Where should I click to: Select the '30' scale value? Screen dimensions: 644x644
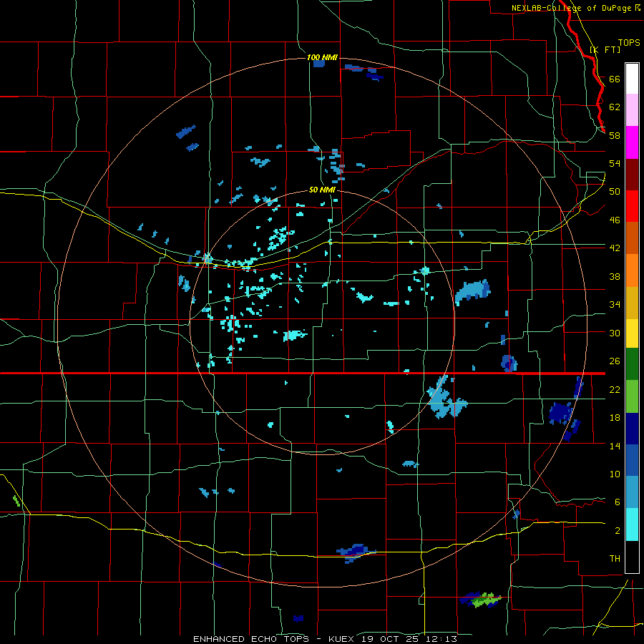615,333
